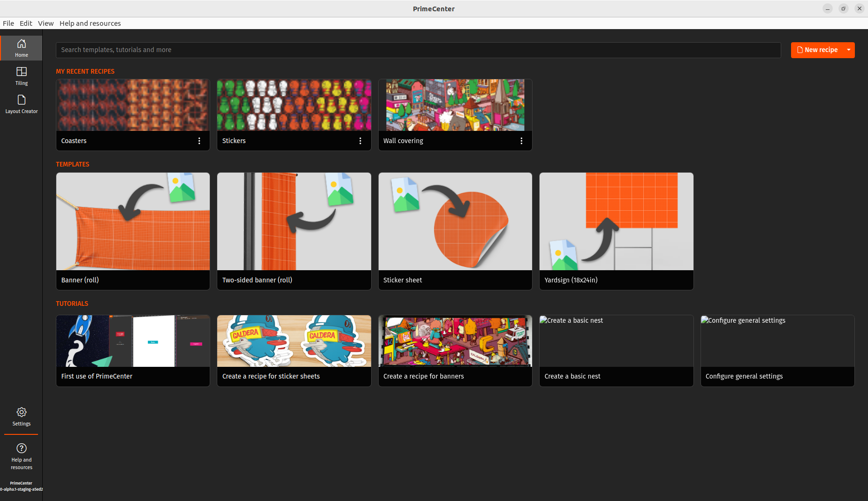Viewport: 868px width, 501px height.
Task: Open the Layout Creator tool
Action: coord(21,104)
